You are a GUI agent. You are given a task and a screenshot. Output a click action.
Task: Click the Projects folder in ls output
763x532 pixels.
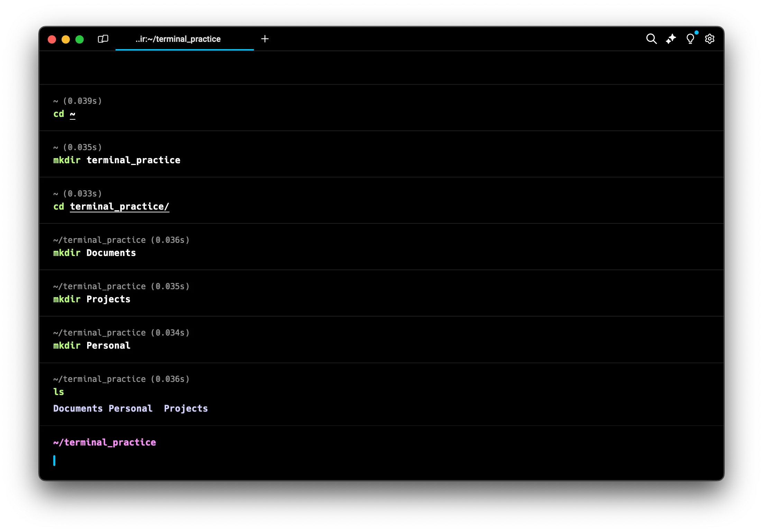[186, 409]
